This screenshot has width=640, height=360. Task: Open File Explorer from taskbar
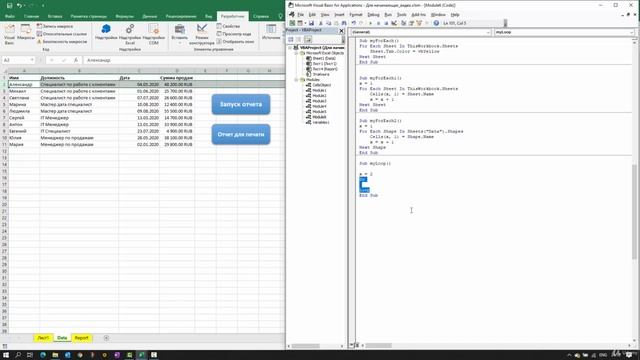pos(55,355)
